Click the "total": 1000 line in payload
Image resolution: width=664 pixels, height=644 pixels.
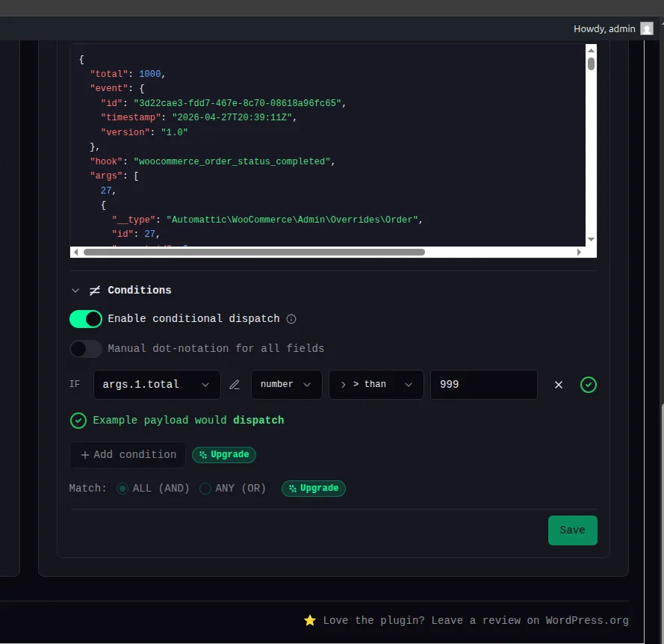pyautogui.click(x=128, y=74)
